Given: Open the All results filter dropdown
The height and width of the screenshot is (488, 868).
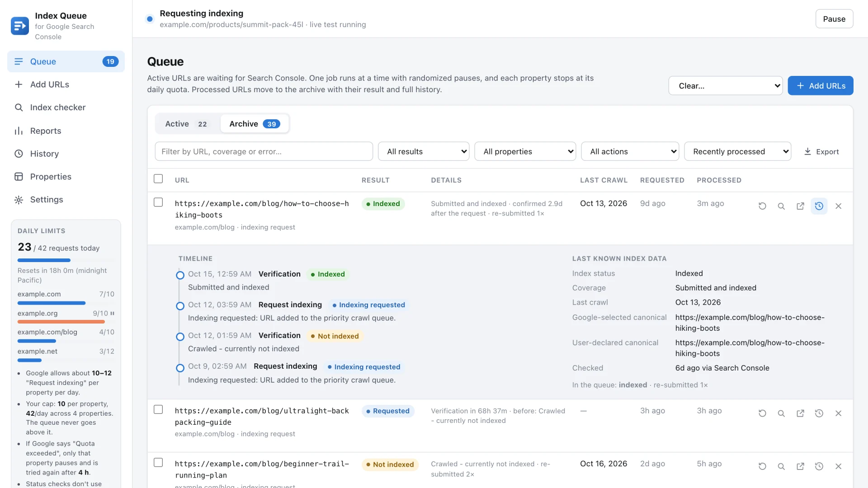Looking at the screenshot, I should point(424,151).
